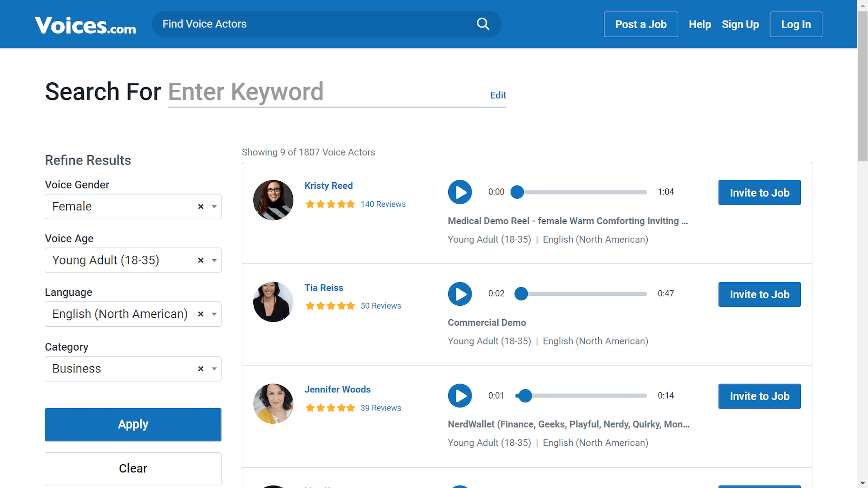The image size is (868, 488).
Task: Play Jennifer Woods's NerdWallet demo
Action: tap(460, 396)
